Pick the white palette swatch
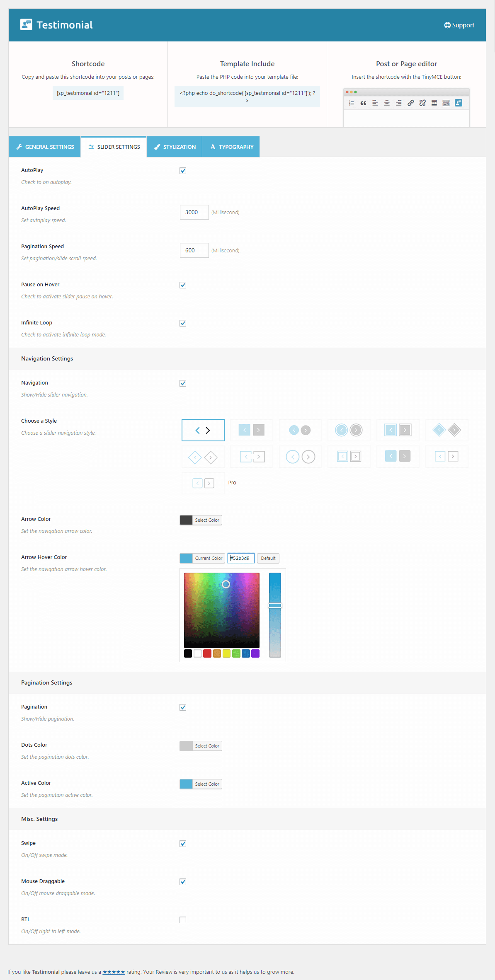The width and height of the screenshot is (495, 980). click(198, 653)
